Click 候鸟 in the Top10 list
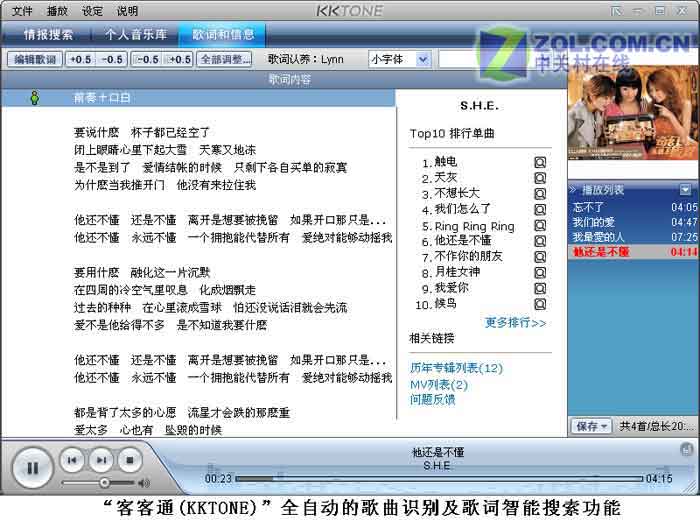Screen dimensions: 700x521 click(445, 304)
